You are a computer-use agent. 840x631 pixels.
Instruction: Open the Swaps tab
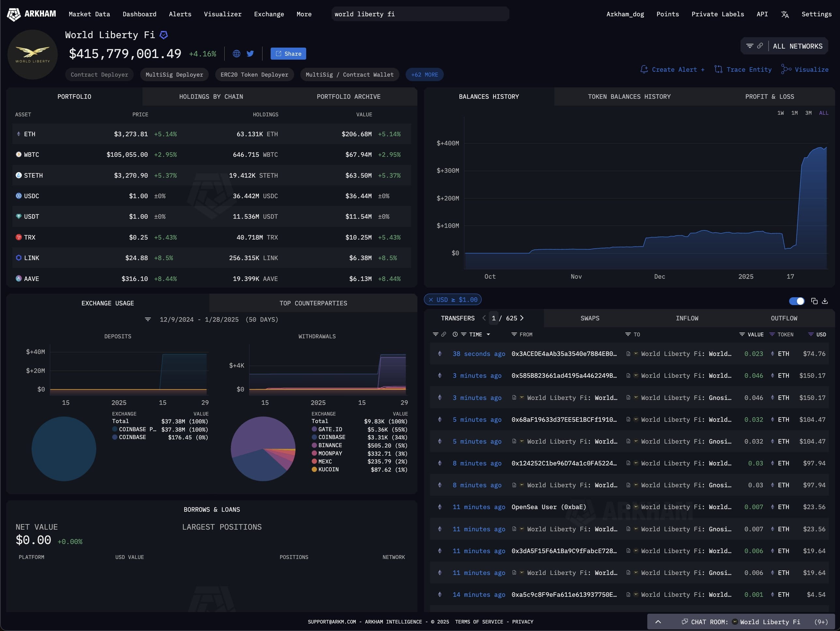590,318
